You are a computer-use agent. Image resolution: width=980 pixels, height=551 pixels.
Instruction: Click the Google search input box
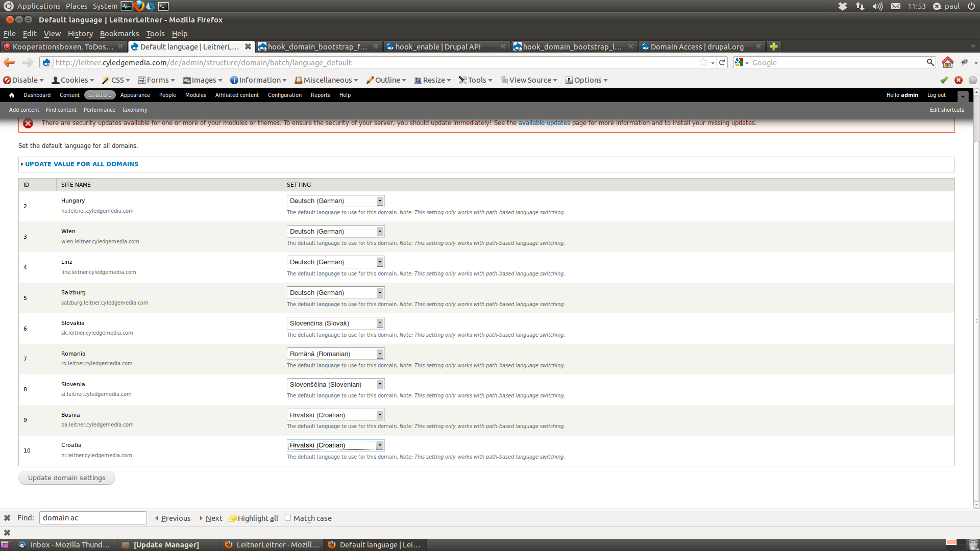837,62
